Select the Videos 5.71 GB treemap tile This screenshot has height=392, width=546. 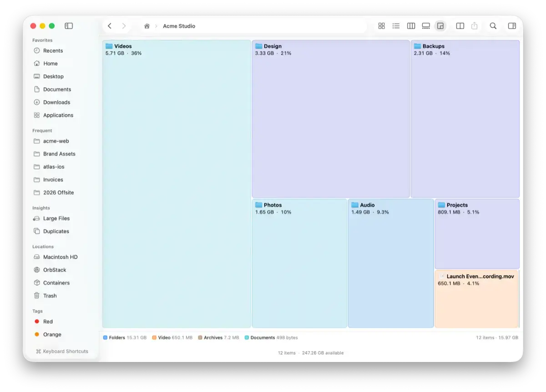[x=177, y=184]
